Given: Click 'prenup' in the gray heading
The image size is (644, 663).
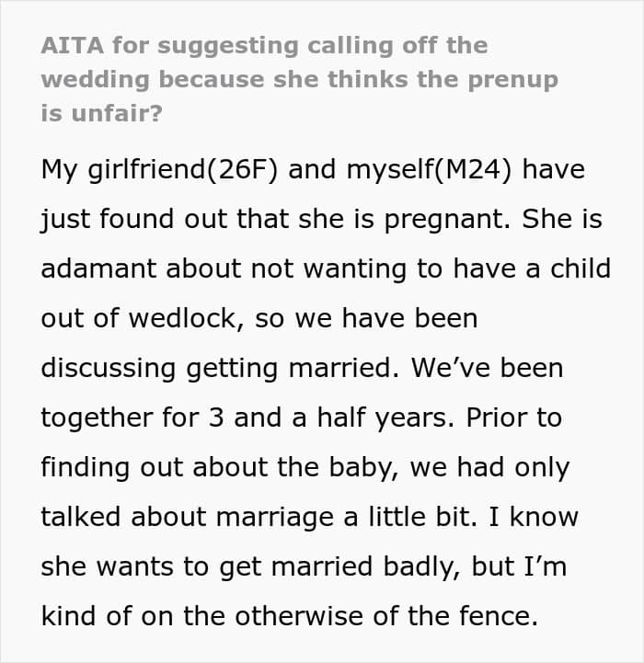Looking at the screenshot, I should (512, 81).
